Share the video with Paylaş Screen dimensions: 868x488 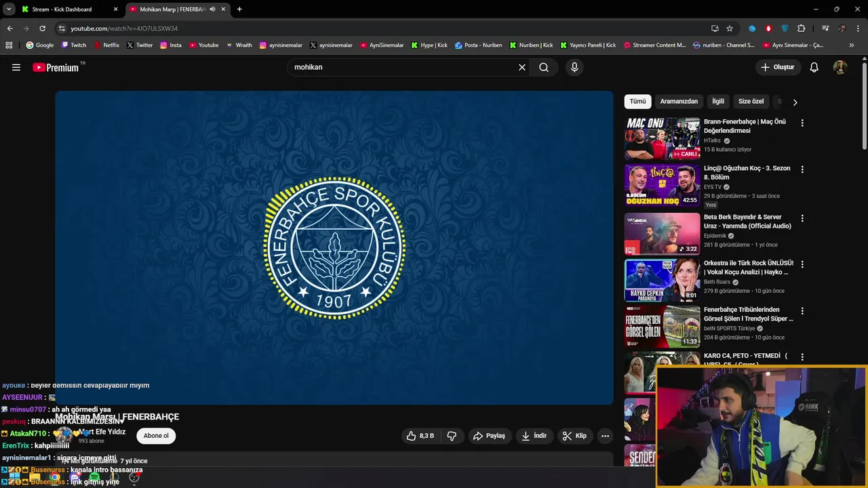489,436
